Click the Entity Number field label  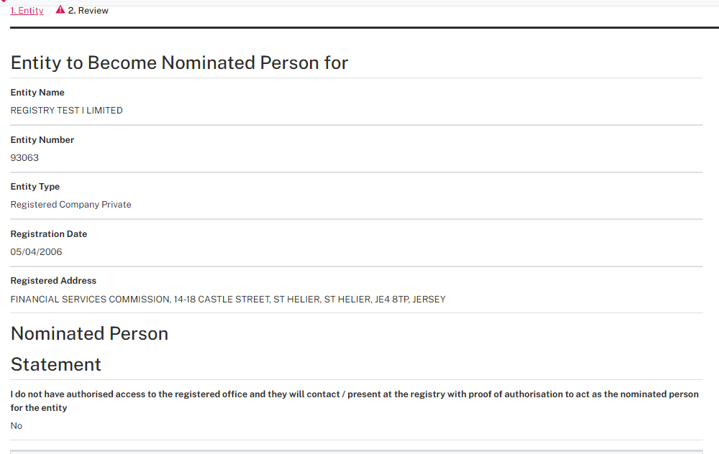click(x=42, y=140)
